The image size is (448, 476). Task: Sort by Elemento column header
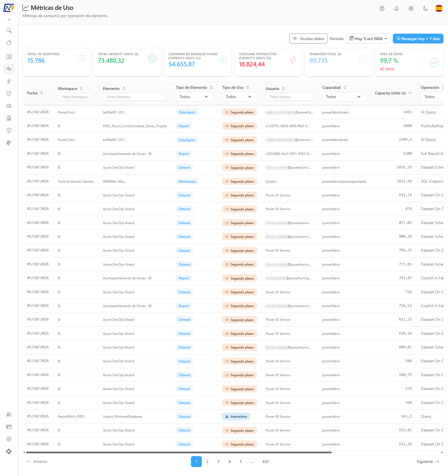(x=114, y=89)
